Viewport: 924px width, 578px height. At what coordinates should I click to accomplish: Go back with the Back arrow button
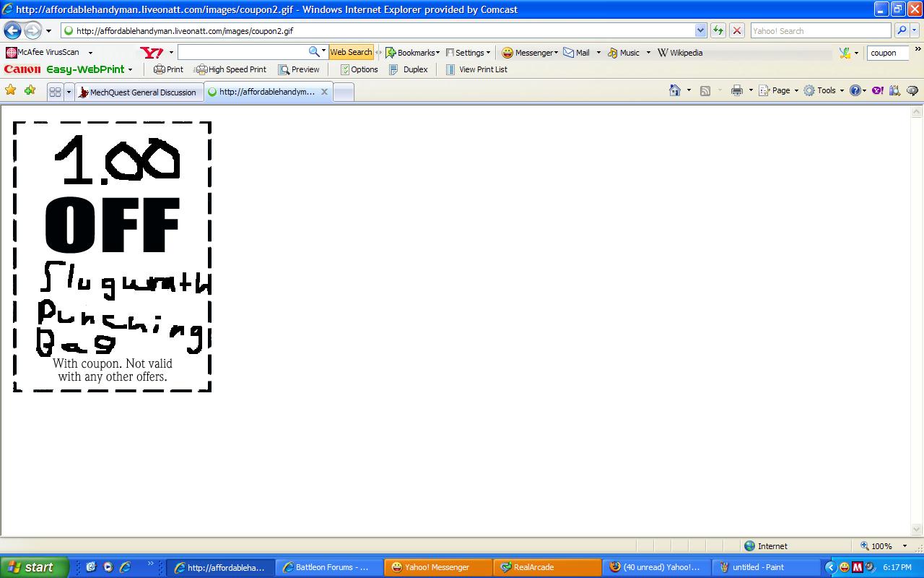[12, 31]
